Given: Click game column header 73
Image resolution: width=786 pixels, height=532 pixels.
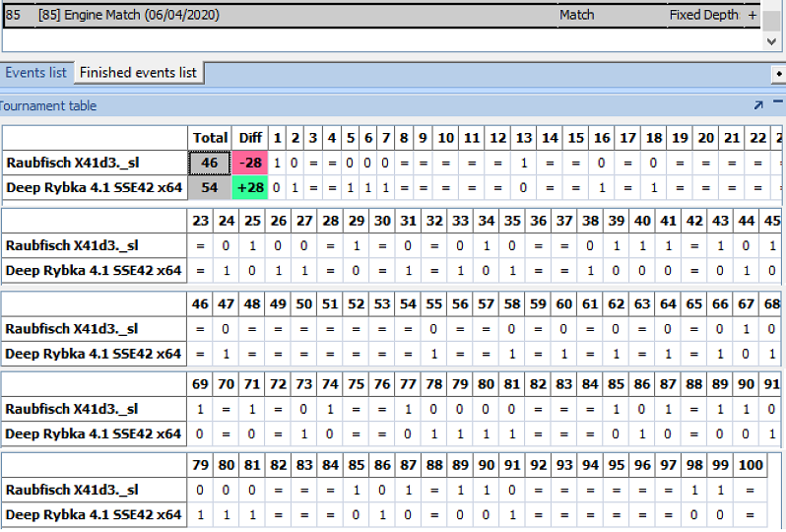Looking at the screenshot, I should tap(304, 384).
